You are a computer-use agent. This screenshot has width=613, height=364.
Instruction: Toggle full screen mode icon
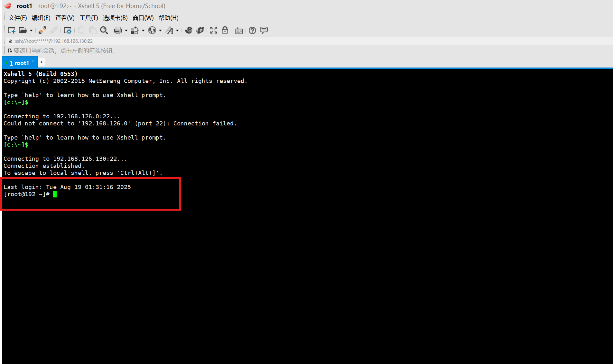[214, 30]
